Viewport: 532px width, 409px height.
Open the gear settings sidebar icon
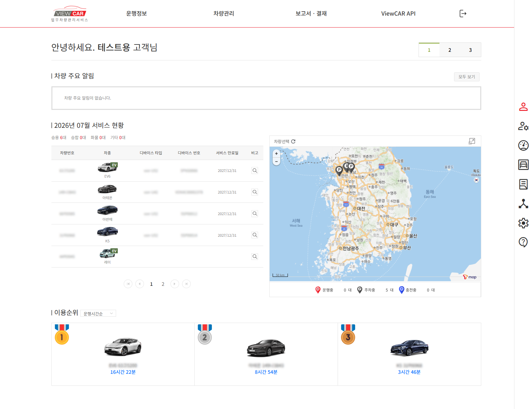click(523, 223)
